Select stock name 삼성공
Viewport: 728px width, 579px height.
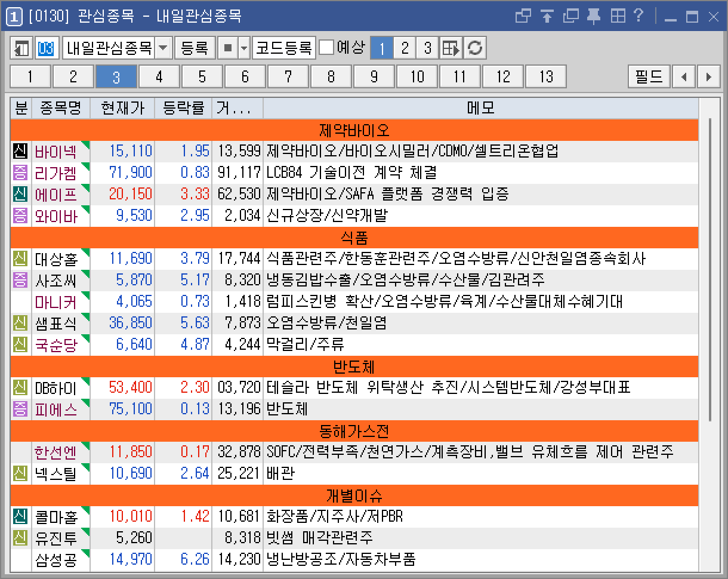pos(55,560)
